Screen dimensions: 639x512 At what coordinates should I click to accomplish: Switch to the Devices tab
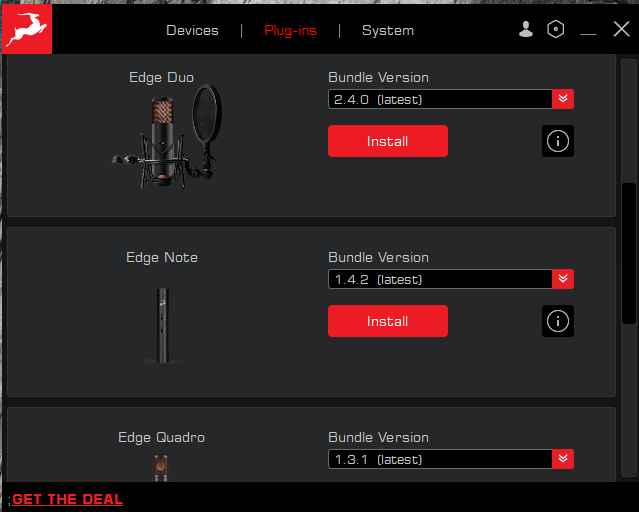coord(192,31)
